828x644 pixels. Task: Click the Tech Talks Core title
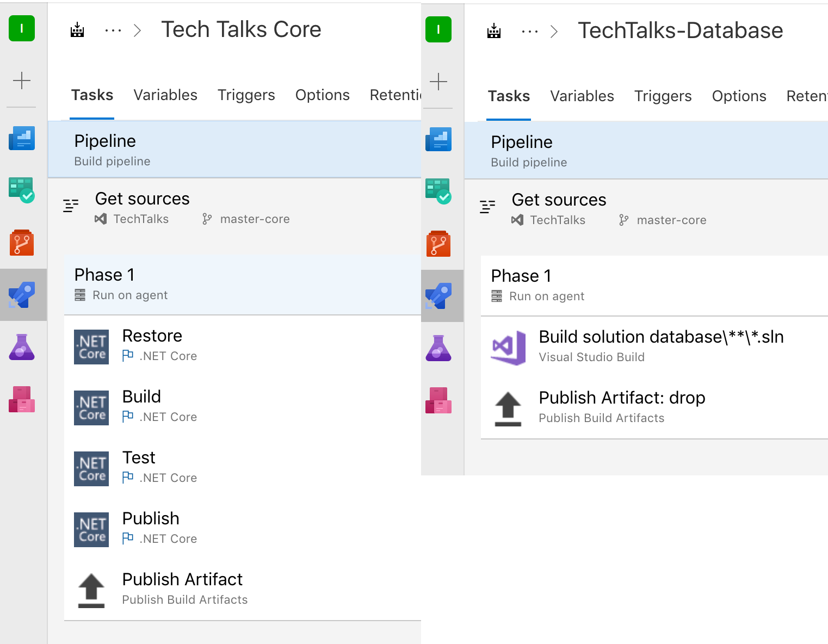pyautogui.click(x=241, y=29)
